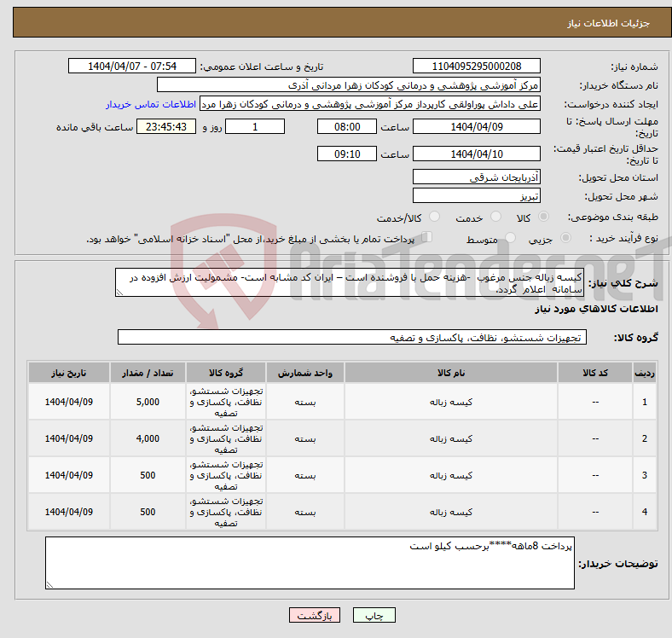Click the 500 quantity in row 3
This screenshot has width=672, height=638.
[x=148, y=475]
